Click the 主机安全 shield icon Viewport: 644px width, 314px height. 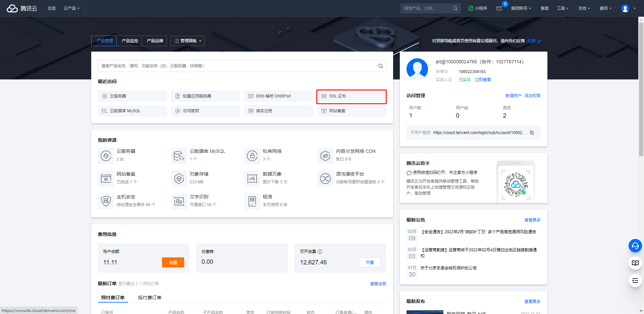pos(106,201)
